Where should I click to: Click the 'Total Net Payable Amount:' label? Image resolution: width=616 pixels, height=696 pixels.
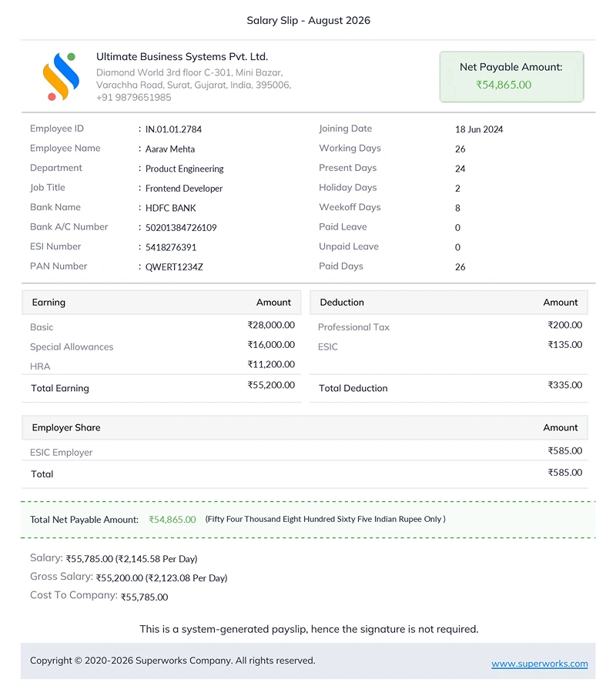85,520
